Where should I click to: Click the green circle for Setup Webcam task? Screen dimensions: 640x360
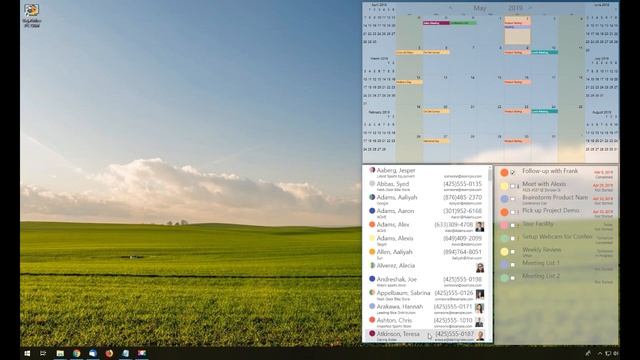(x=504, y=238)
